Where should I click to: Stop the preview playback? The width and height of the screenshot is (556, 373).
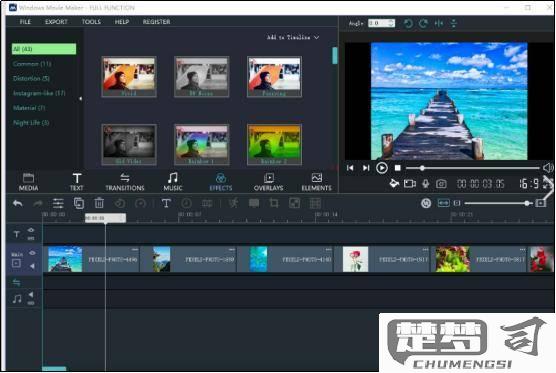click(x=397, y=168)
